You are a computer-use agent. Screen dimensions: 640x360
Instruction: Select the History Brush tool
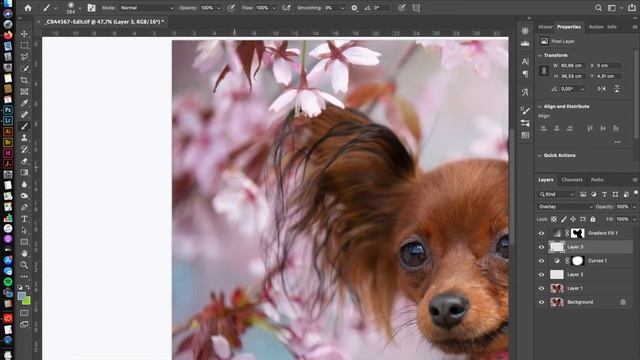24,149
